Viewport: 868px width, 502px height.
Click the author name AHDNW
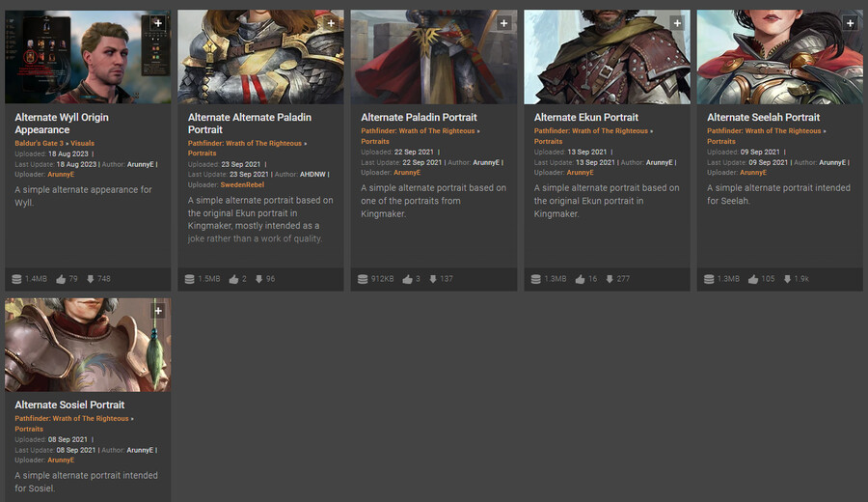(x=312, y=174)
